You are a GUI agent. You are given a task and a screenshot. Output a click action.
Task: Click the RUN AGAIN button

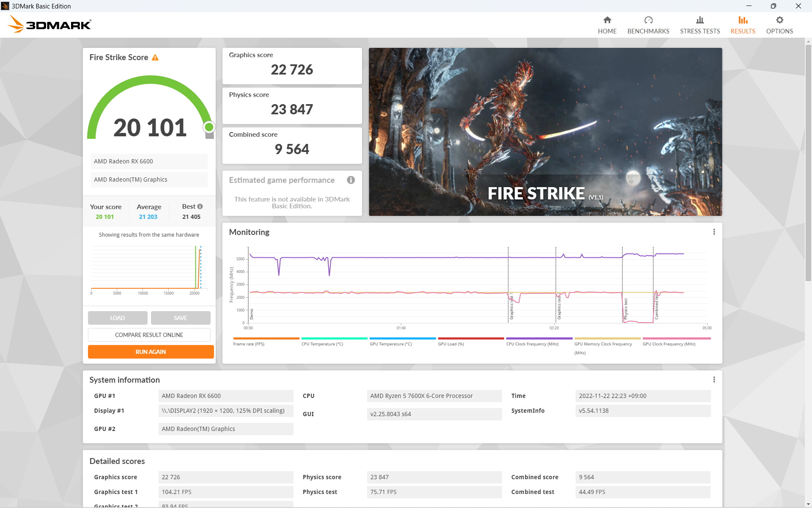[x=151, y=352]
